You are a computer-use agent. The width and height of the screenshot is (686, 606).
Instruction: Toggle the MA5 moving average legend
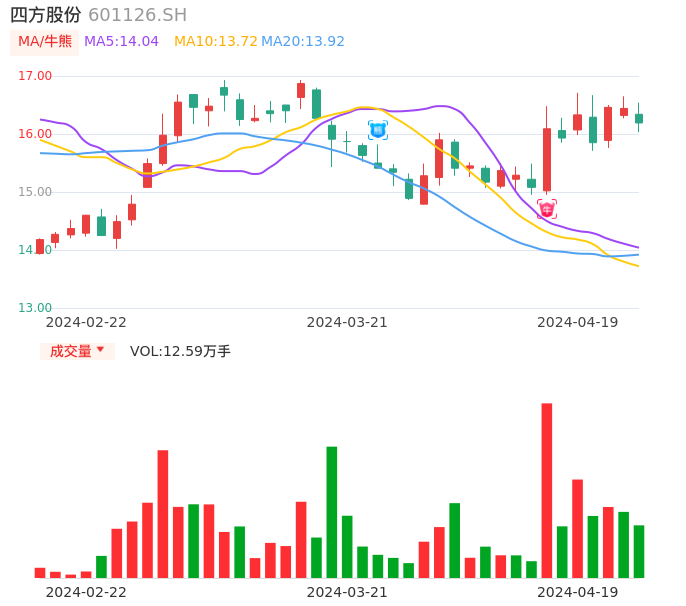tap(121, 42)
